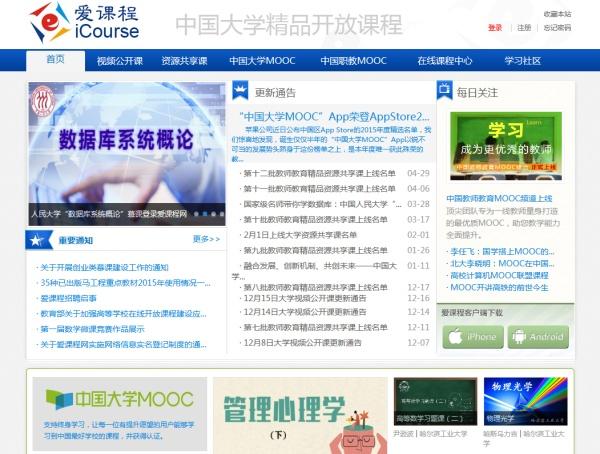Open 关于爱课程网实施网络信息实名登记制度 notice
This screenshot has height=454, width=600.
[123, 345]
